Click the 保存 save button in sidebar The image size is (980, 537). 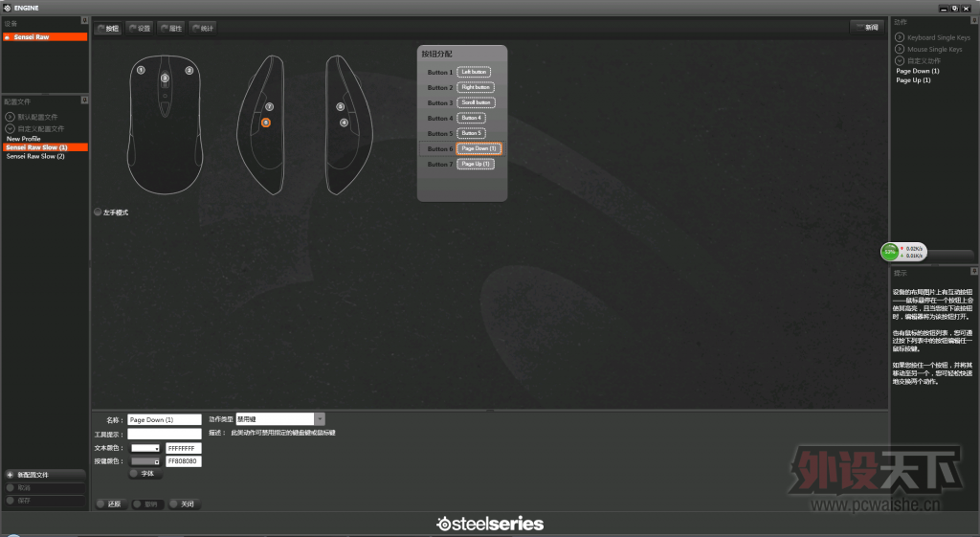45,500
